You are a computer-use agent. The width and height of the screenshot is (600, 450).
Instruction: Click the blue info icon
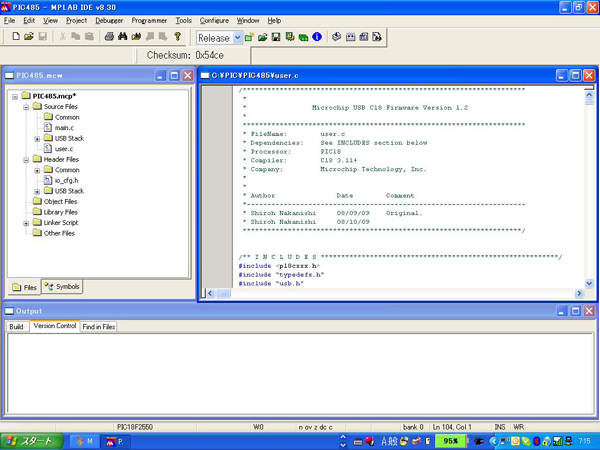(x=317, y=37)
